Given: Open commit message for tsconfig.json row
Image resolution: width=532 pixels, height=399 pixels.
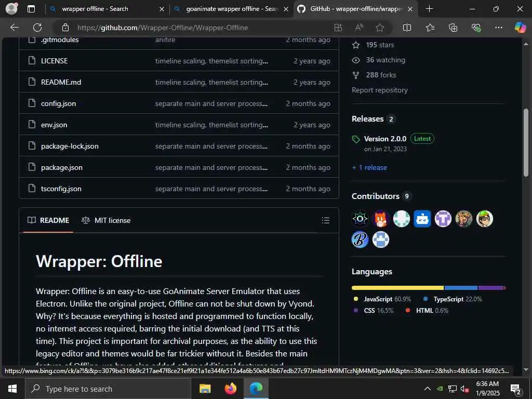Looking at the screenshot, I should click(x=211, y=189).
